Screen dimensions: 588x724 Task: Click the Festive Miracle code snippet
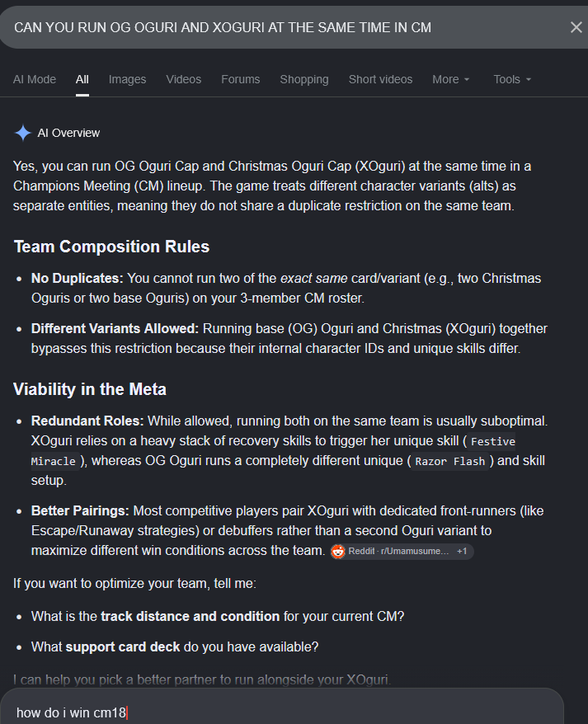[x=273, y=451]
